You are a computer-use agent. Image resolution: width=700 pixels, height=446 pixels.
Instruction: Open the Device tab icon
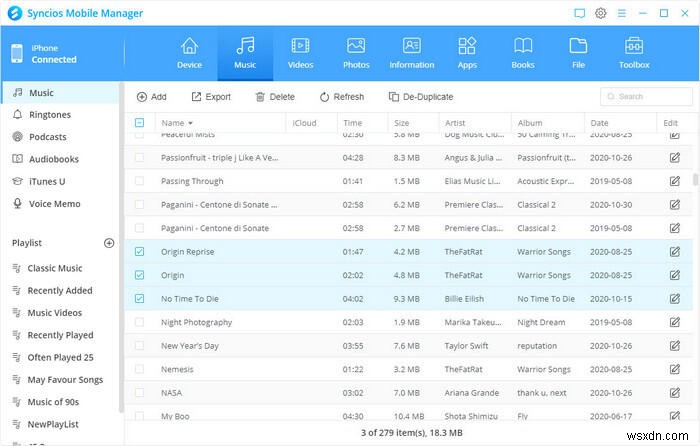189,46
